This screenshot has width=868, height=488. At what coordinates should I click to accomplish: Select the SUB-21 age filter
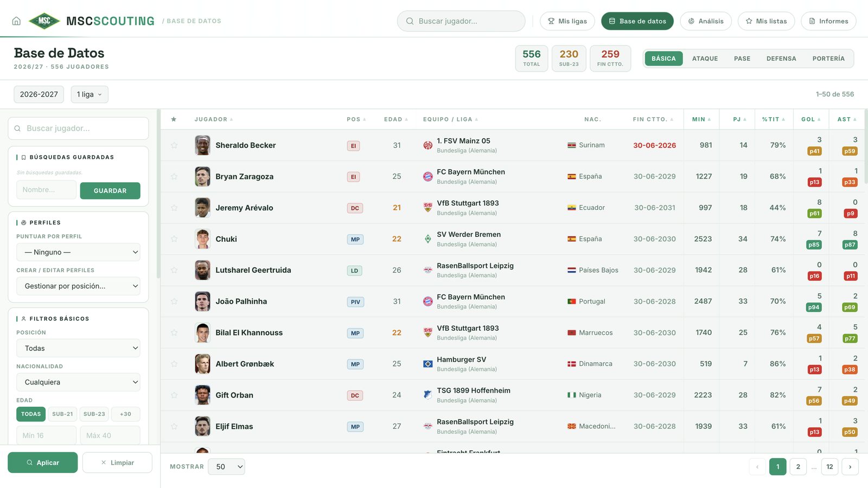pyautogui.click(x=62, y=414)
